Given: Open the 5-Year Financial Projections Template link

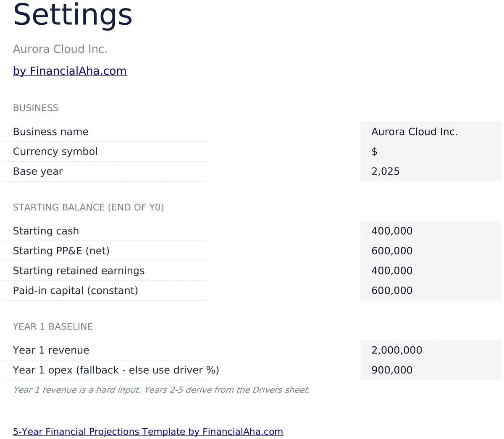Looking at the screenshot, I should coord(148,431).
